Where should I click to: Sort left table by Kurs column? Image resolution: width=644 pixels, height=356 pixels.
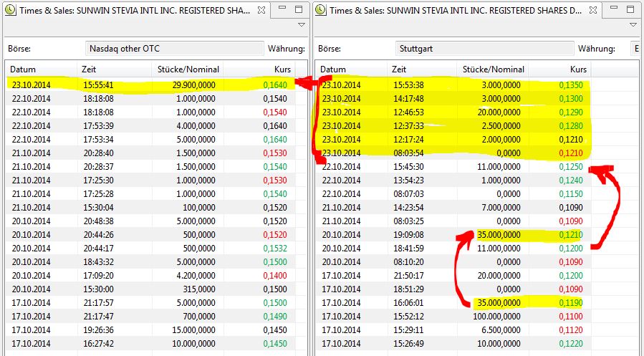click(259, 69)
